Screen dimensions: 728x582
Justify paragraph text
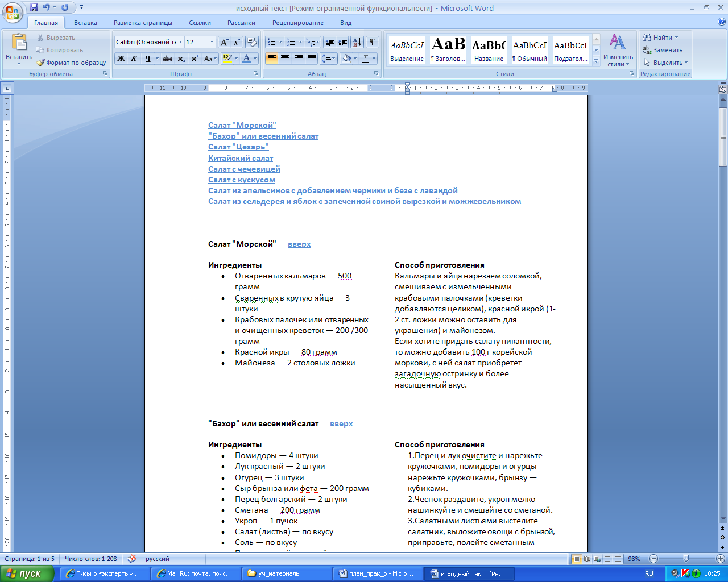coord(312,59)
